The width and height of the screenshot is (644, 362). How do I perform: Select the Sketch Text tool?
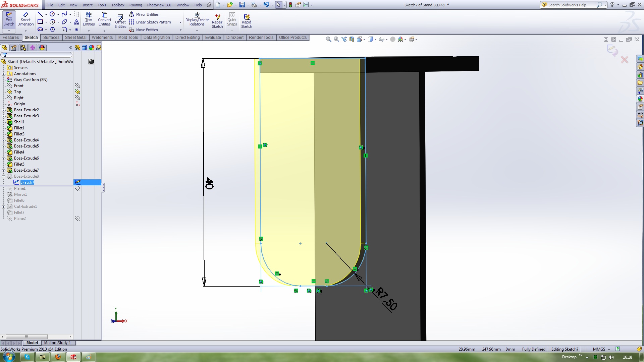point(76,22)
